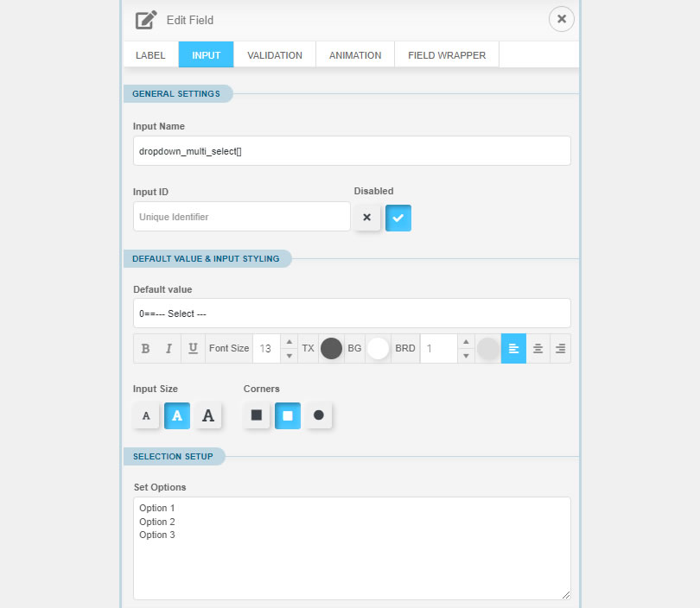
Task: Close the Edit Field panel
Action: coord(561,19)
